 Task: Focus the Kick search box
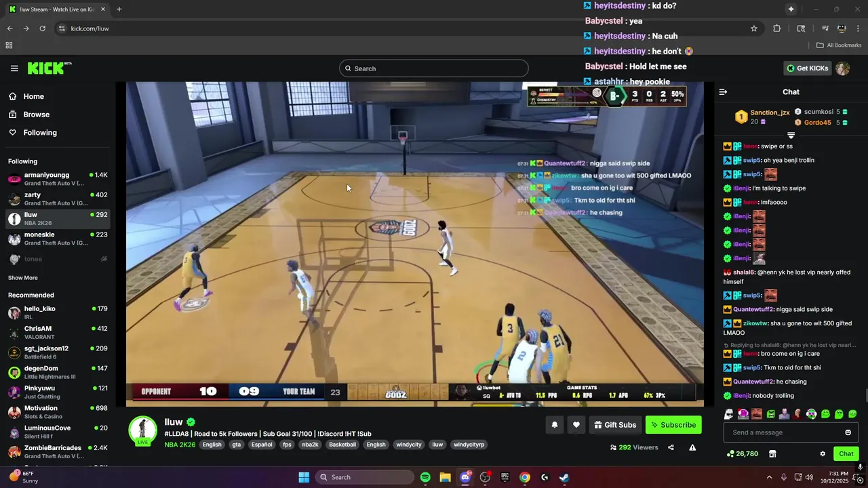tap(434, 68)
